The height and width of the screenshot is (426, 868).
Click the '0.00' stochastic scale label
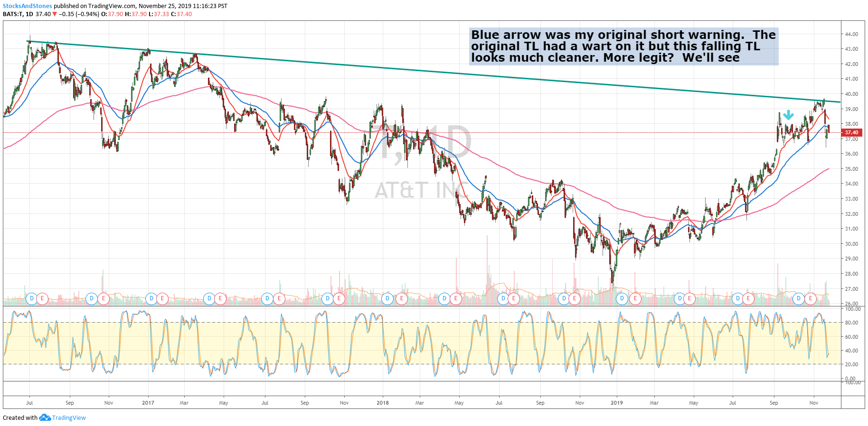click(x=850, y=379)
